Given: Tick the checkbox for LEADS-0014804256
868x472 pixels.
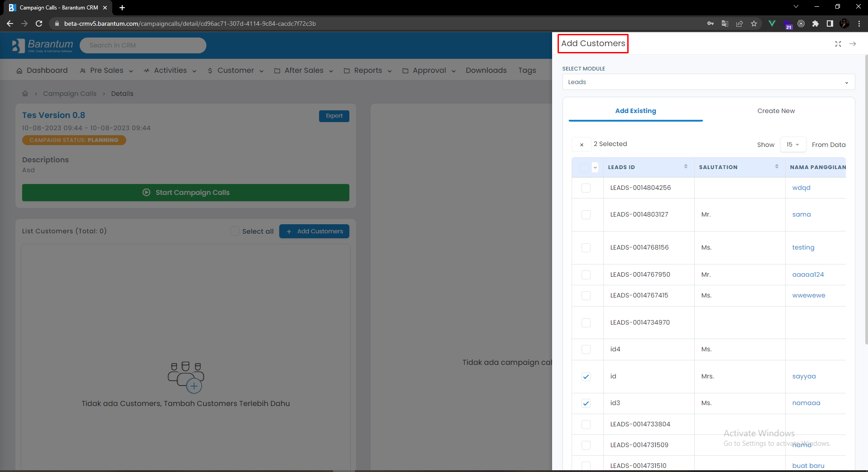Looking at the screenshot, I should (x=586, y=188).
